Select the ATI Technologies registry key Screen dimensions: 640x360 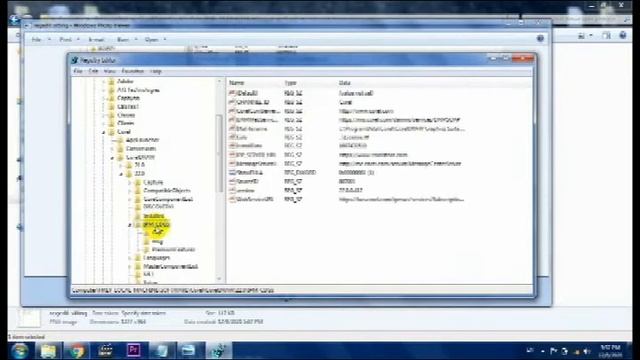pyautogui.click(x=138, y=90)
